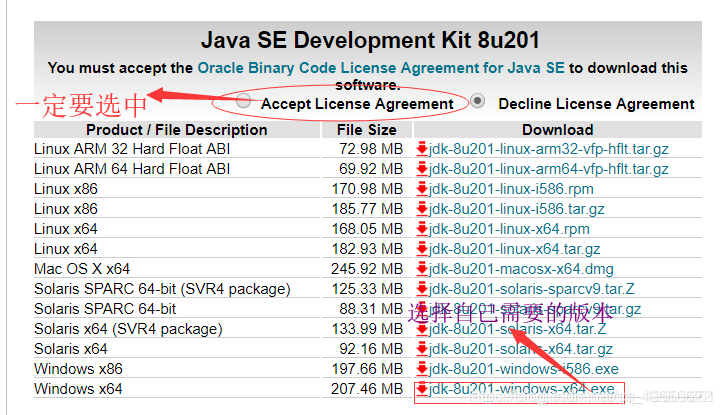Viewport: 722px width, 415px height.
Task: Click download arrow icon for linux-arm32-vfp-hflt.tar.gz
Action: (x=421, y=149)
